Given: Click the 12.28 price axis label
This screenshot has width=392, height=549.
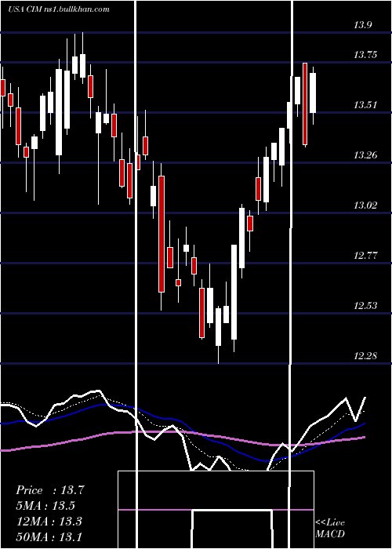Looking at the screenshot, I should 365,356.
